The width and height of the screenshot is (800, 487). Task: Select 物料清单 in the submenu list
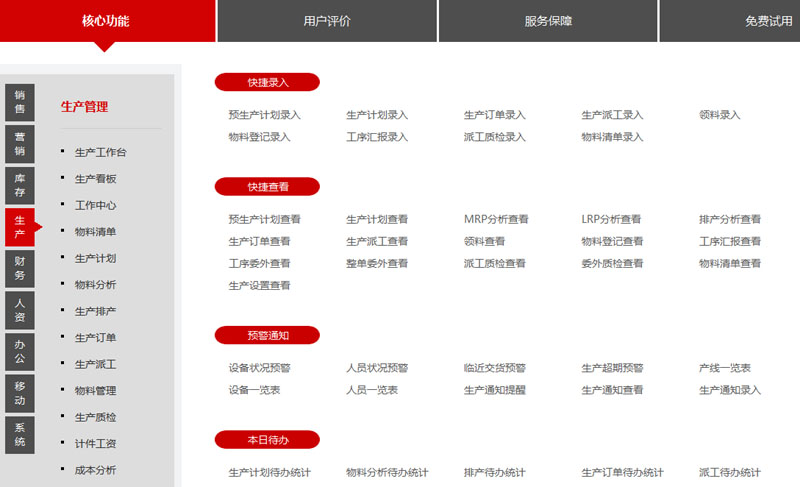tap(95, 232)
